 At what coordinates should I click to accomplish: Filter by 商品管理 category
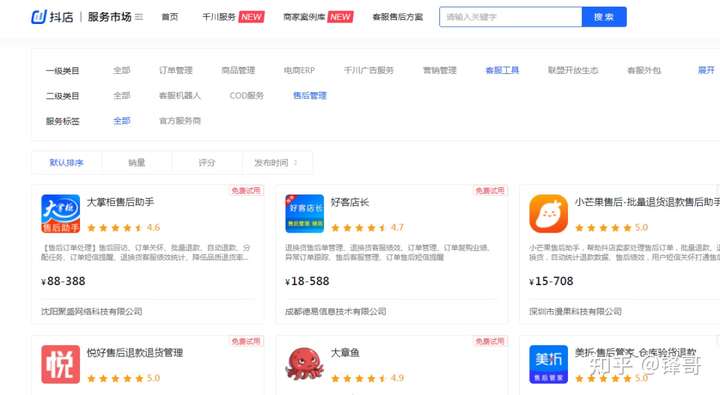[238, 70]
